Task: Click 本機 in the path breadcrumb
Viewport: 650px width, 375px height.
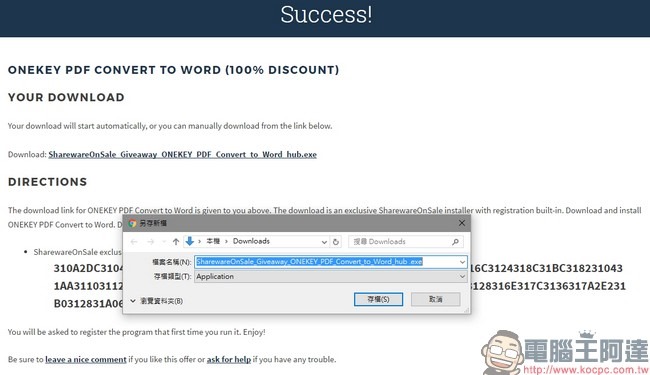Action: 213,241
